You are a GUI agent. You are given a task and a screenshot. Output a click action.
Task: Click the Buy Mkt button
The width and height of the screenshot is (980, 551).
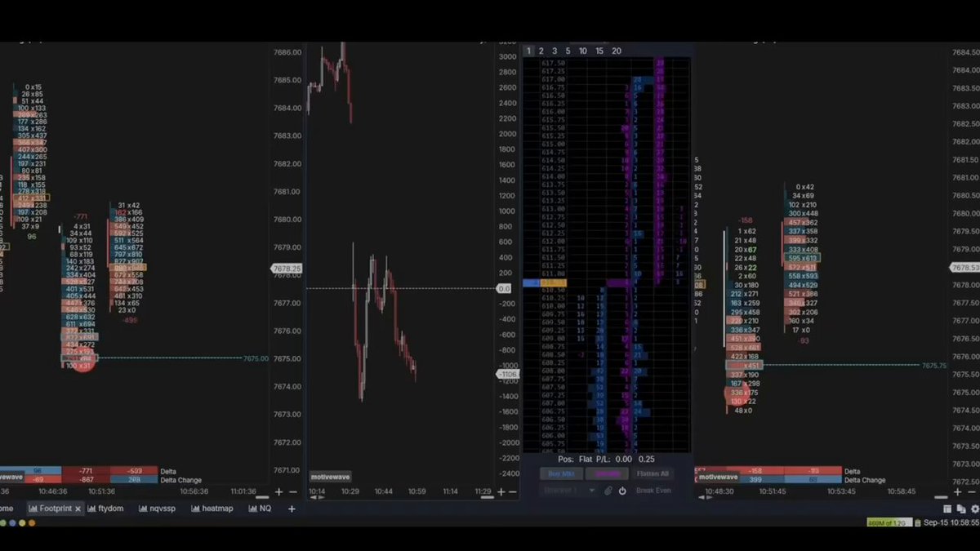click(561, 473)
